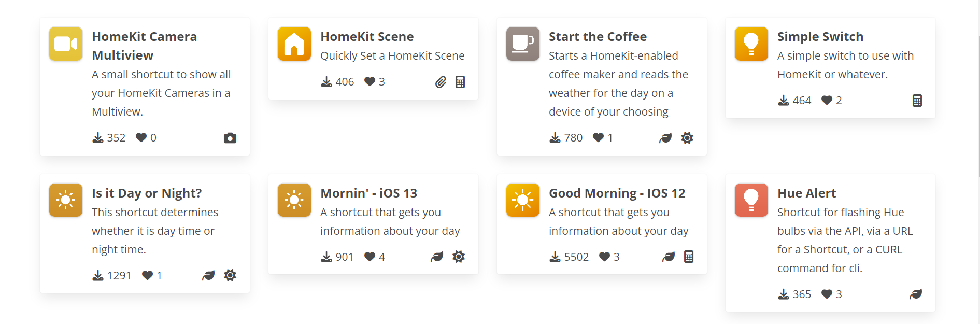
Task: Click the coffee cup icon on Start the Coffee card
Action: click(x=522, y=44)
